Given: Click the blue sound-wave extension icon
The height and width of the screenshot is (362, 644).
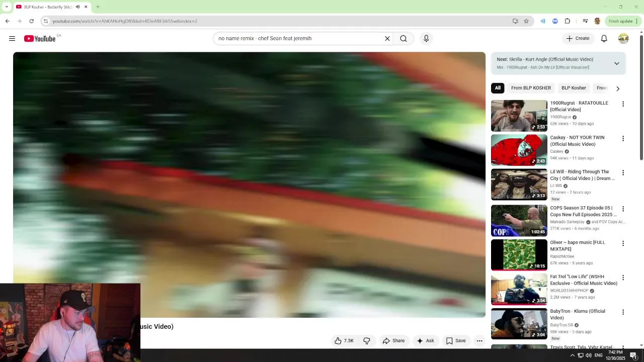Looking at the screenshot, I should click(x=543, y=21).
